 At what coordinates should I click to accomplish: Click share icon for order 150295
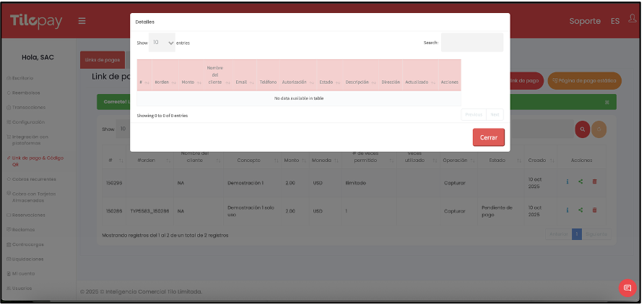coord(580,181)
